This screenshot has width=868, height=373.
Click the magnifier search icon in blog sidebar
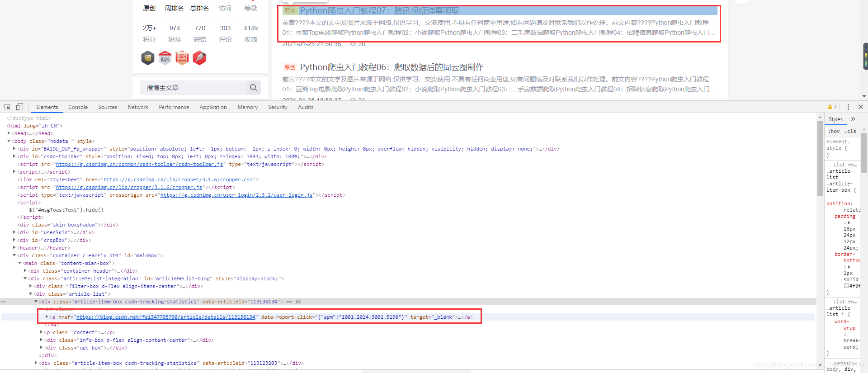(254, 88)
